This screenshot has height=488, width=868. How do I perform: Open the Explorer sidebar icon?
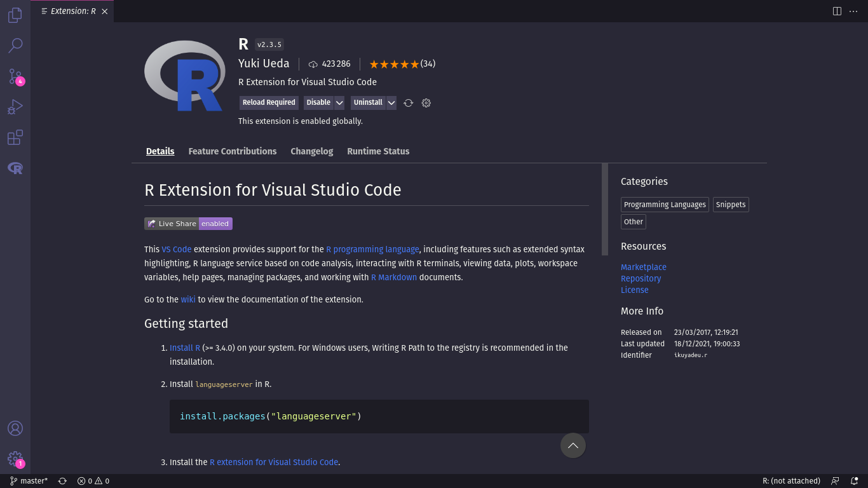pos(15,15)
